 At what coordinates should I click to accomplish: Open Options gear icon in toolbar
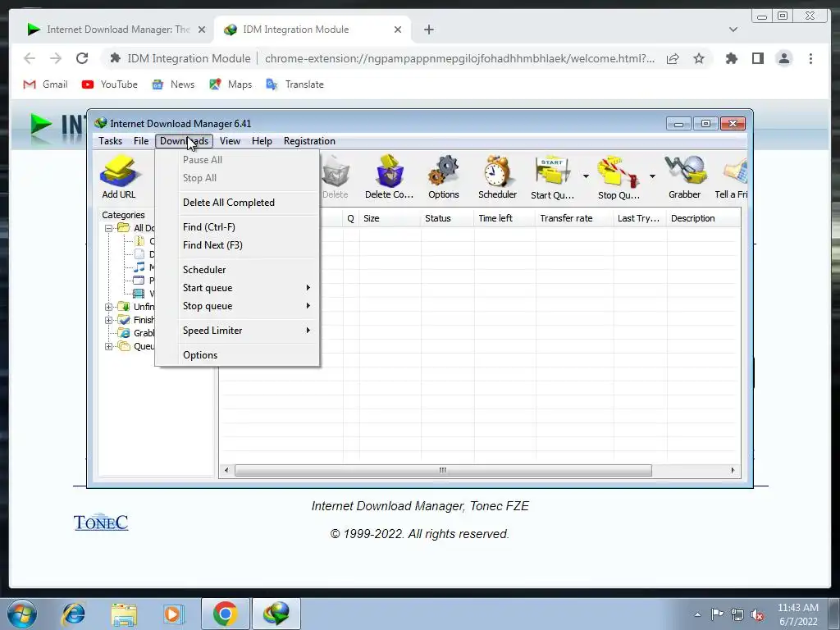tap(444, 177)
